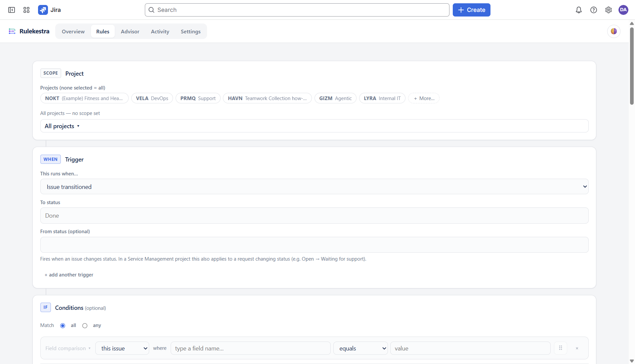Open the DA user avatar menu
The width and height of the screenshot is (635, 364).
[x=623, y=10]
